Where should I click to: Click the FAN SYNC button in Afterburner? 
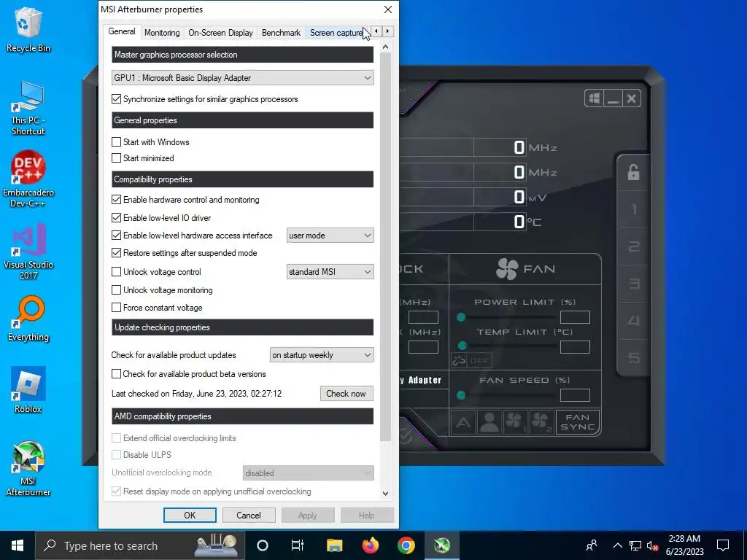(578, 422)
